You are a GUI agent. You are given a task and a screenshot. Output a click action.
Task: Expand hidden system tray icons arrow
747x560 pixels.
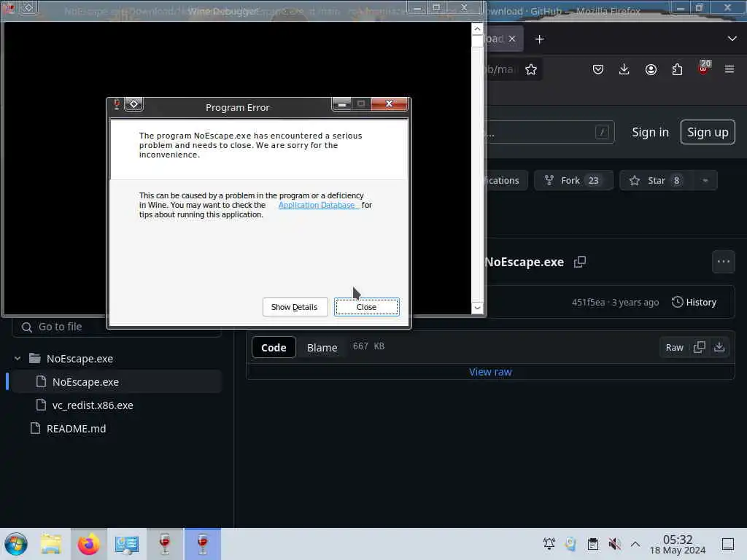(635, 544)
